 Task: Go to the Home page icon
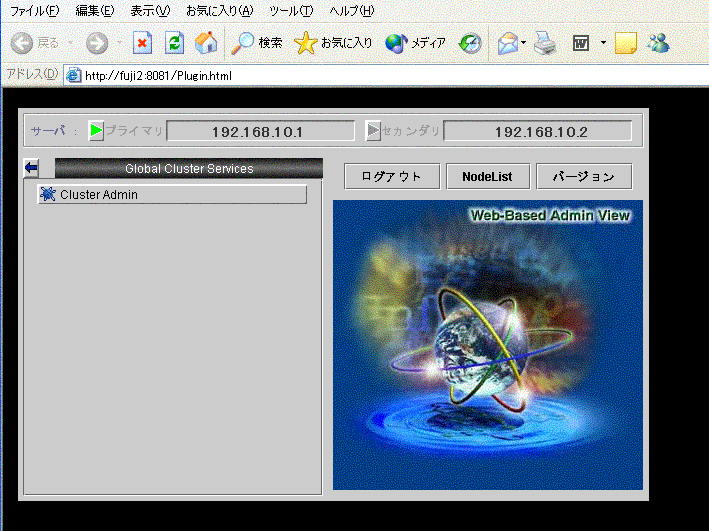206,43
